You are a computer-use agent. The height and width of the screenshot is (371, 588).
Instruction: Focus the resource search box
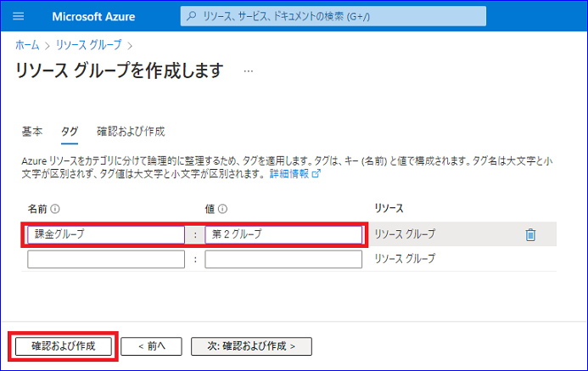(x=333, y=16)
